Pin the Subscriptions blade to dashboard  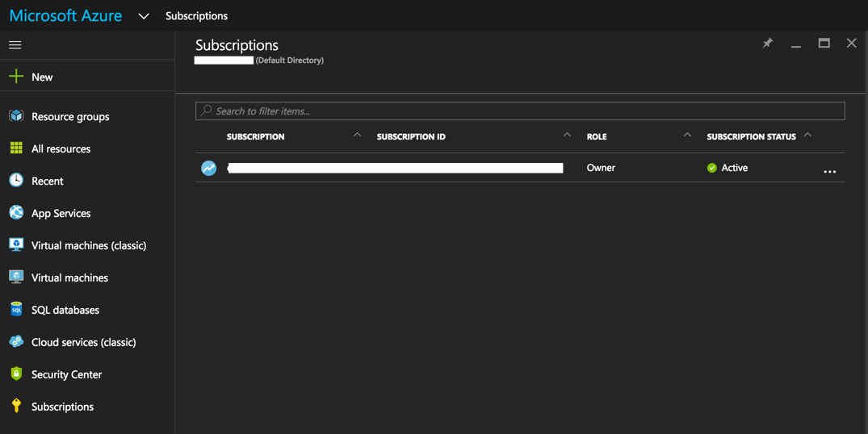click(767, 44)
